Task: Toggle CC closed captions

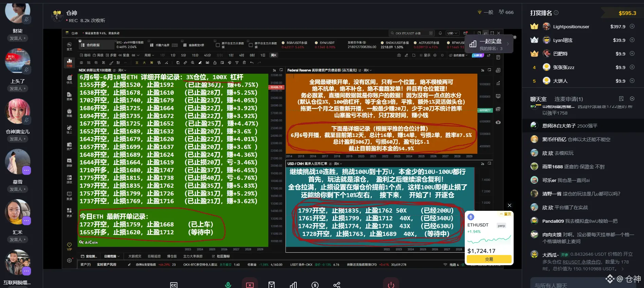Action: click(174, 285)
